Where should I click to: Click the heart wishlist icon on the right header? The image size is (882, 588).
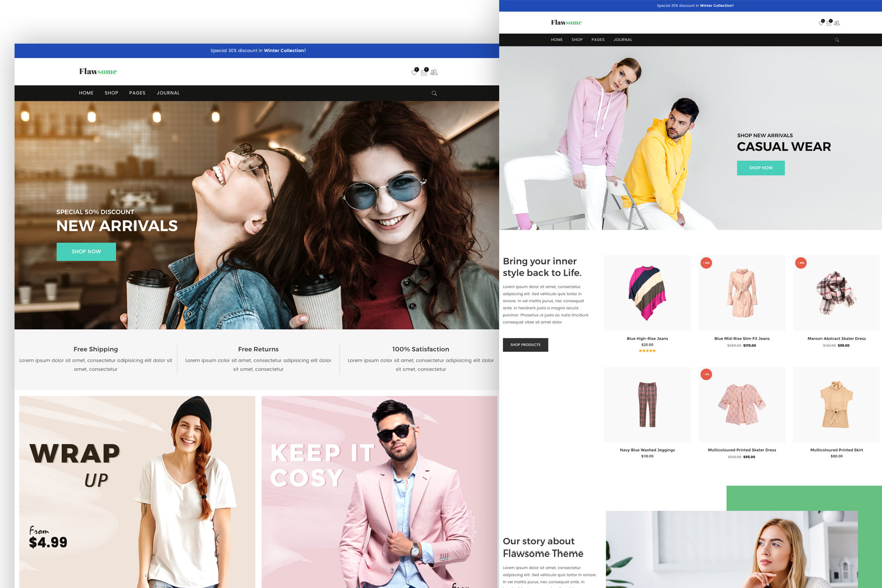tap(820, 23)
